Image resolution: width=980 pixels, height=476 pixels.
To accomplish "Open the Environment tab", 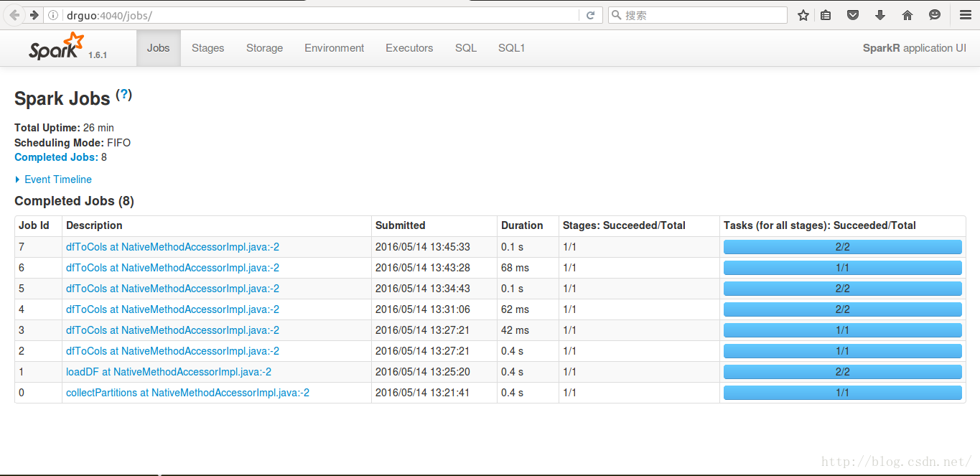I will (x=335, y=48).
